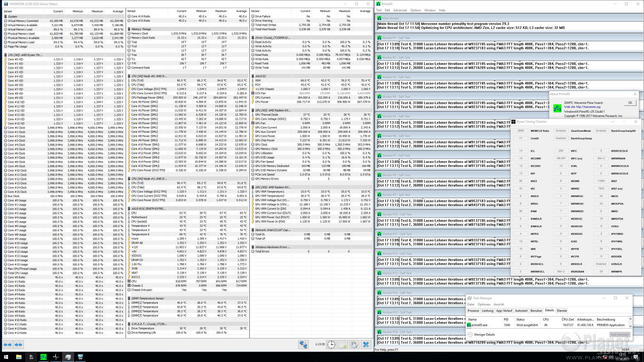Click the tCL value field 14

[x=521, y=151]
